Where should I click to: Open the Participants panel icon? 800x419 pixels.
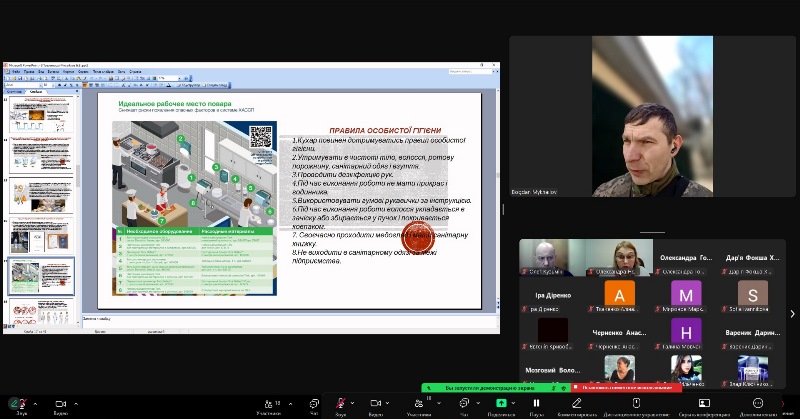coord(268,402)
